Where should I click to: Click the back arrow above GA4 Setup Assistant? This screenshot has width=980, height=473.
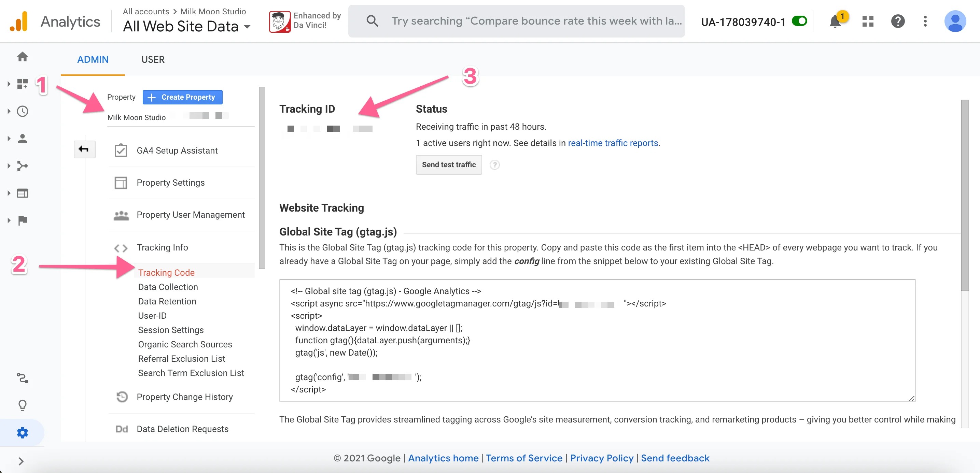pos(84,149)
